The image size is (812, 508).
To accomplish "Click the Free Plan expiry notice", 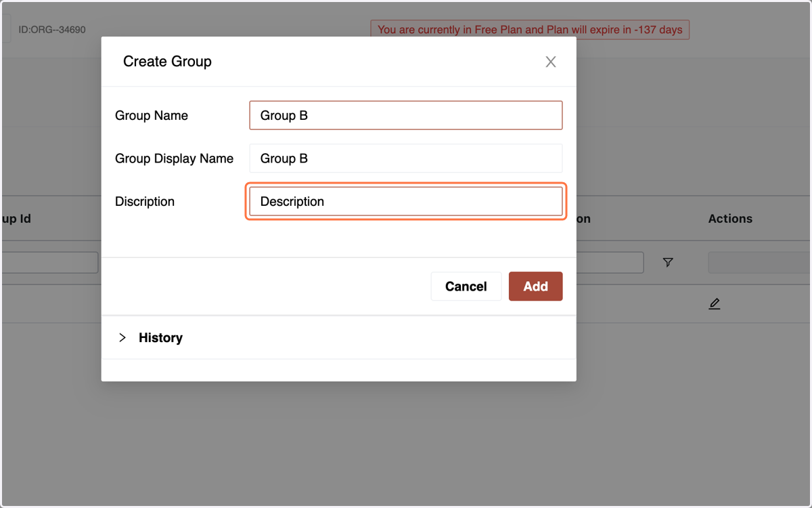I will pos(530,30).
